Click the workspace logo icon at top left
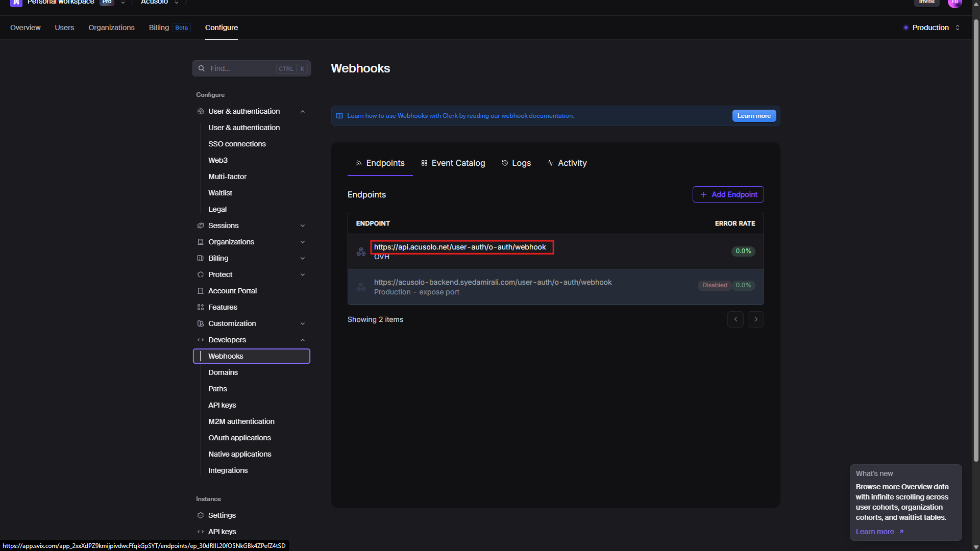Viewport: 980px width, 551px height. pyautogui.click(x=16, y=3)
